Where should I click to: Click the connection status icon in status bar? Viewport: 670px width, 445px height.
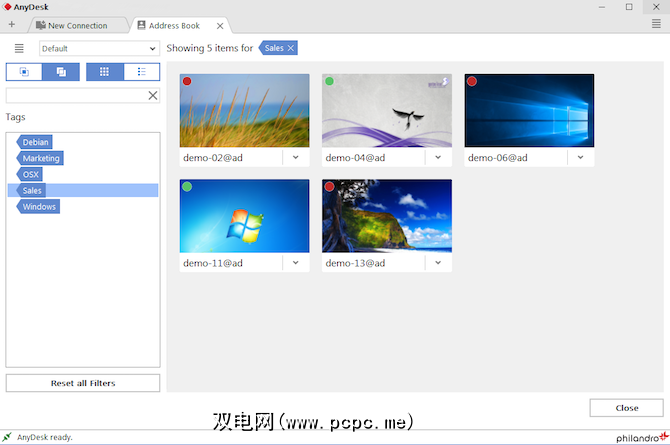pyautogui.click(x=7, y=437)
